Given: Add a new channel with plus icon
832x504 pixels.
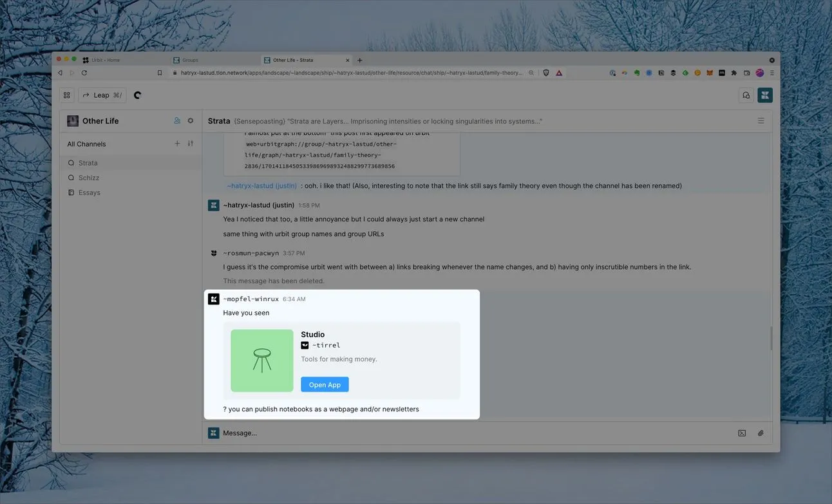Looking at the screenshot, I should click(177, 144).
